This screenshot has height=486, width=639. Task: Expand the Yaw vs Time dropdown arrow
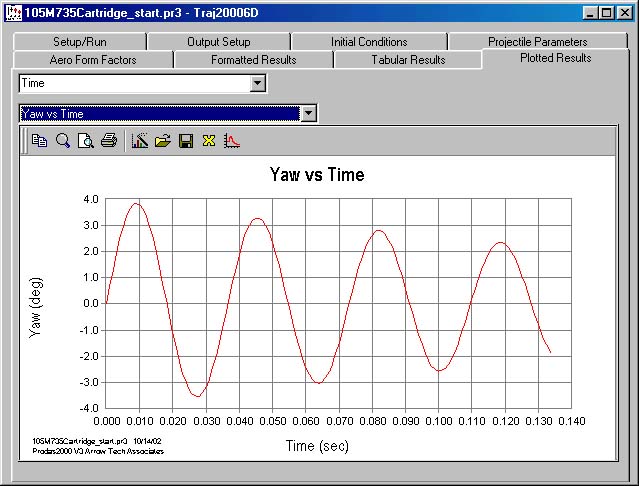309,114
